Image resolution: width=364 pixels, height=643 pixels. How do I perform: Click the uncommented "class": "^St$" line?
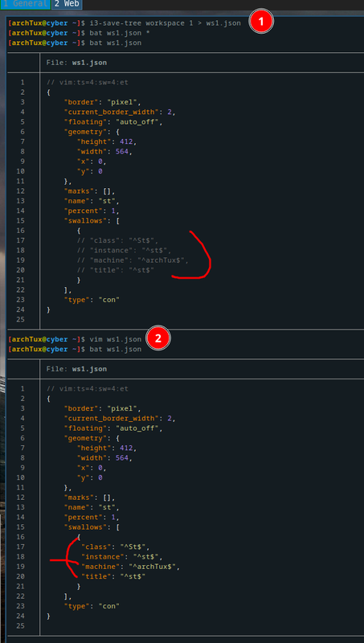click(116, 547)
